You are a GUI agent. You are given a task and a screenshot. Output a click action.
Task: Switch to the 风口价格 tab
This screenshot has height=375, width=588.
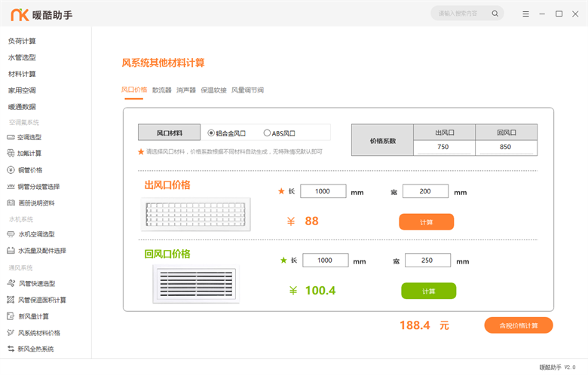(x=134, y=90)
